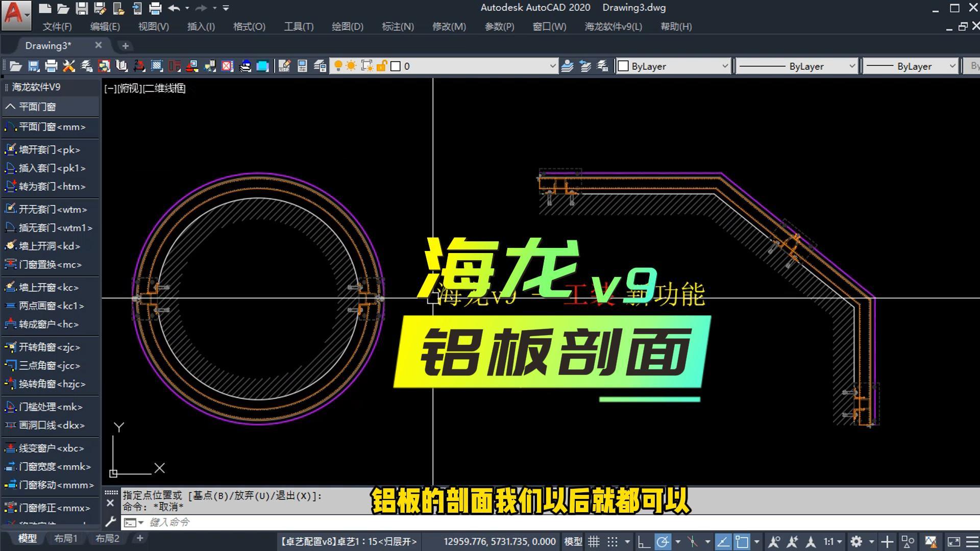Toggle object snap tracking in status bar
Viewport: 980px width, 551px height.
(x=723, y=542)
